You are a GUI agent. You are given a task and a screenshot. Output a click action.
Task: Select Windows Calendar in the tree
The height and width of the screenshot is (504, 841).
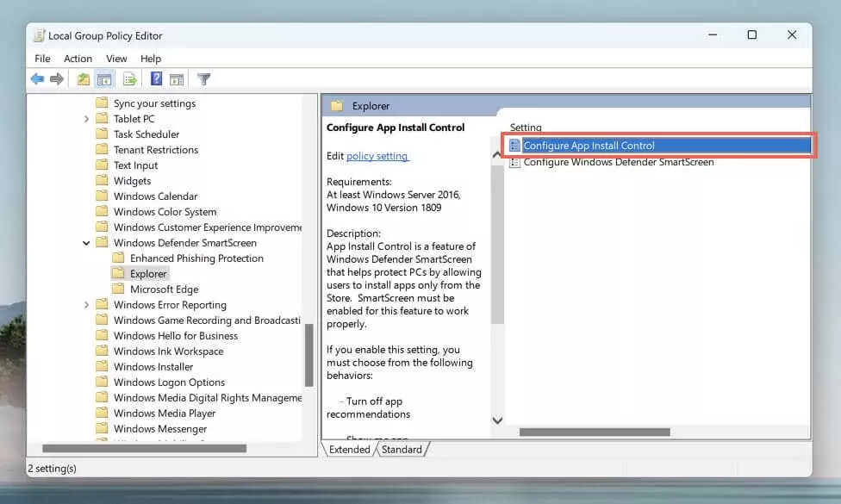[x=156, y=196]
